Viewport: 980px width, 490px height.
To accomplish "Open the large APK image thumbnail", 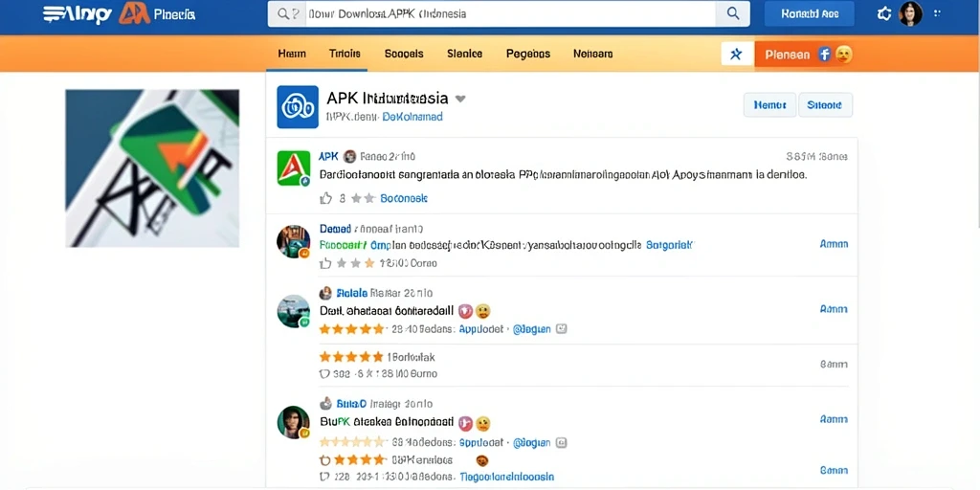I will click(152, 168).
